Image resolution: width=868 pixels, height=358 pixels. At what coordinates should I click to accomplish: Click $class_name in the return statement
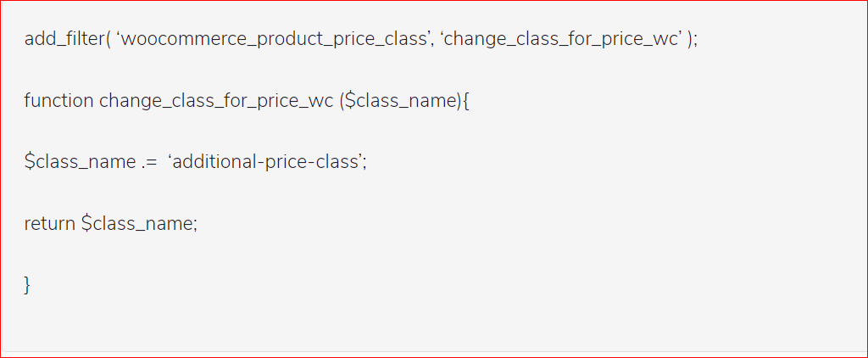coord(136,223)
